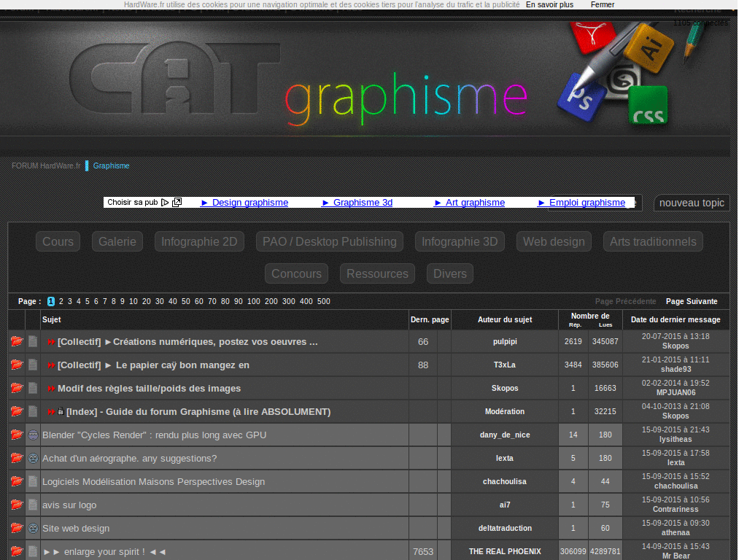Switch to the Web design subcategory
Image resolution: width=747 pixels, height=560 pixels.
[554, 241]
